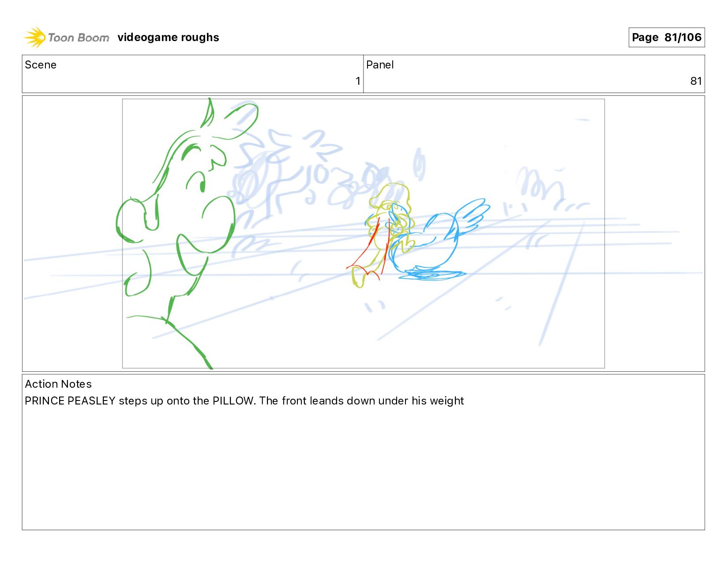Click the panel number 81 value

pos(696,81)
